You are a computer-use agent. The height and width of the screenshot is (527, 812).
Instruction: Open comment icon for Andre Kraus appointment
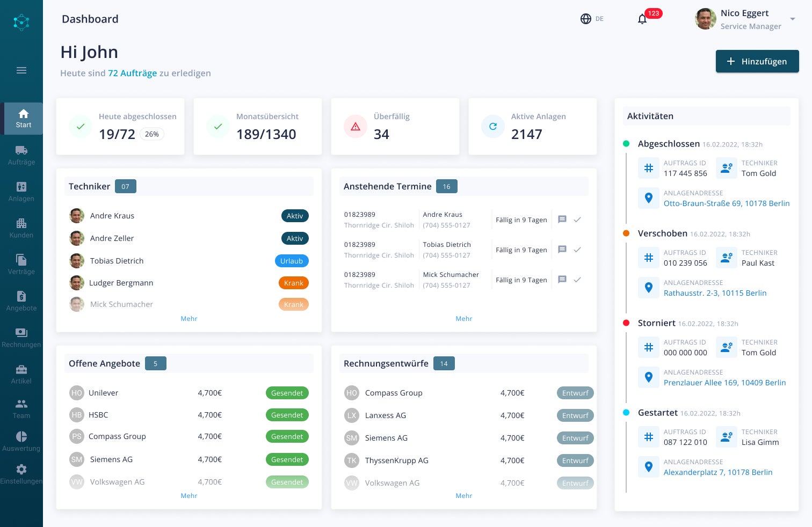pyautogui.click(x=562, y=219)
